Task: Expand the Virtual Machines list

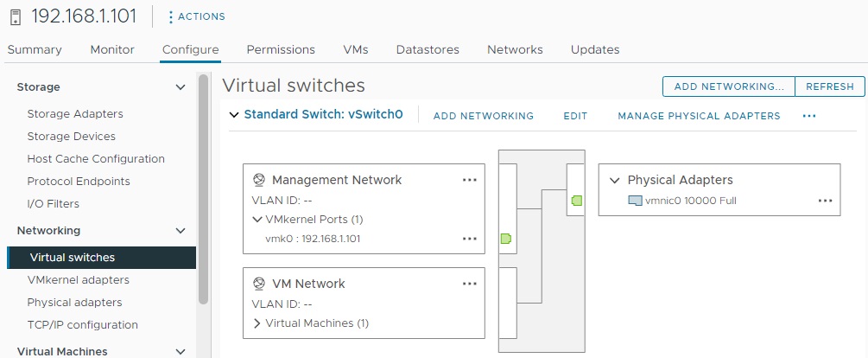Action: click(x=257, y=323)
